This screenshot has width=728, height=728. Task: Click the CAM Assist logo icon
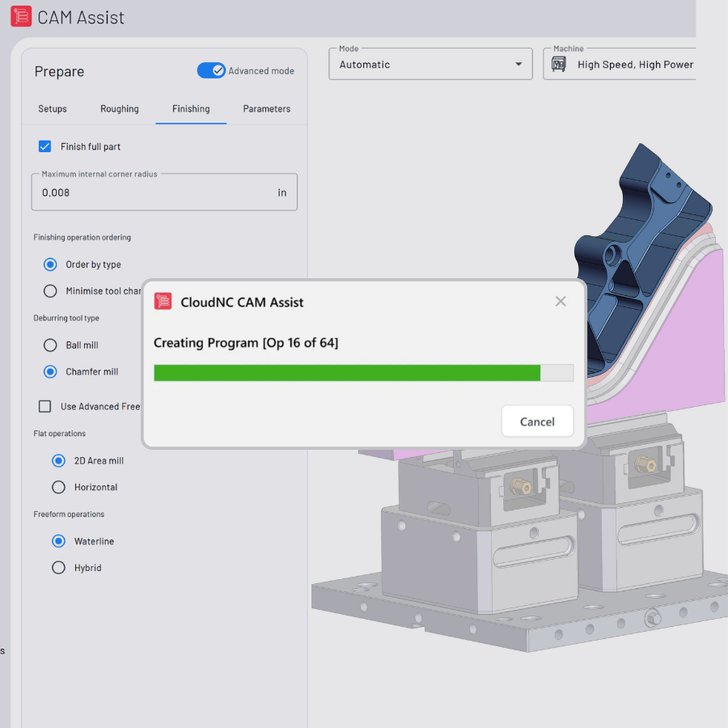click(21, 16)
